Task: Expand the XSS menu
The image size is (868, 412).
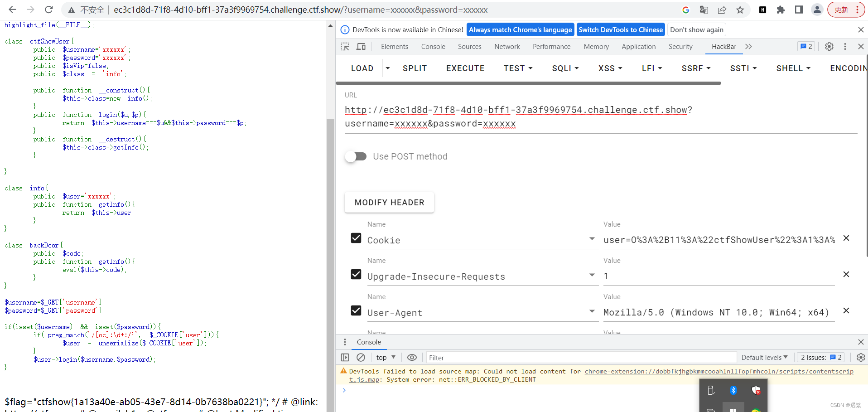Action: pyautogui.click(x=610, y=68)
